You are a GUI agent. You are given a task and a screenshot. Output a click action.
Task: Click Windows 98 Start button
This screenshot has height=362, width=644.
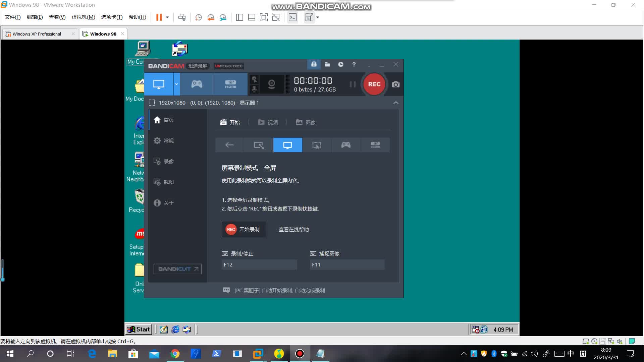pos(139,329)
